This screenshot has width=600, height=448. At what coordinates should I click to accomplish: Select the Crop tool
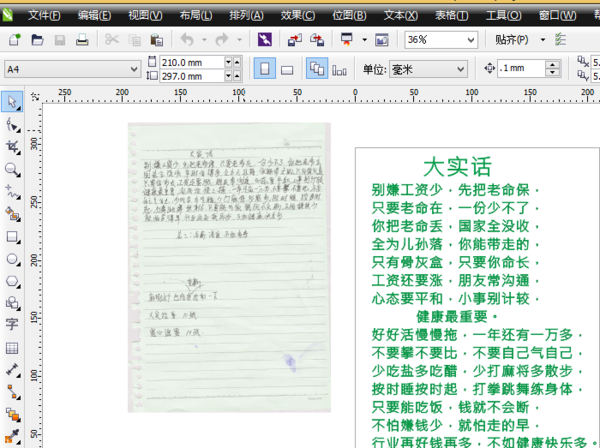[x=12, y=147]
